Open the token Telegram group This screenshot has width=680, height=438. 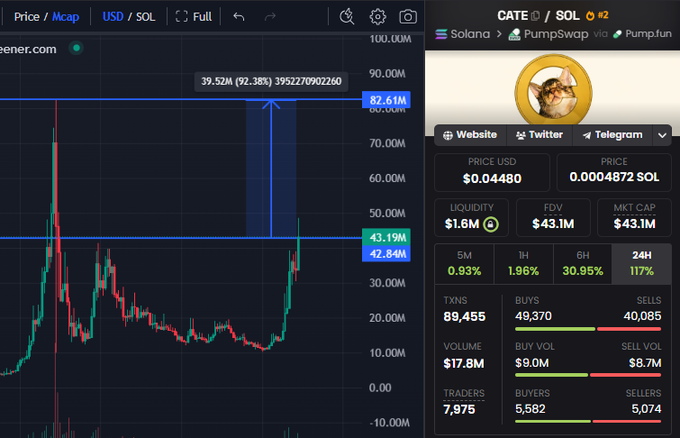(x=612, y=135)
